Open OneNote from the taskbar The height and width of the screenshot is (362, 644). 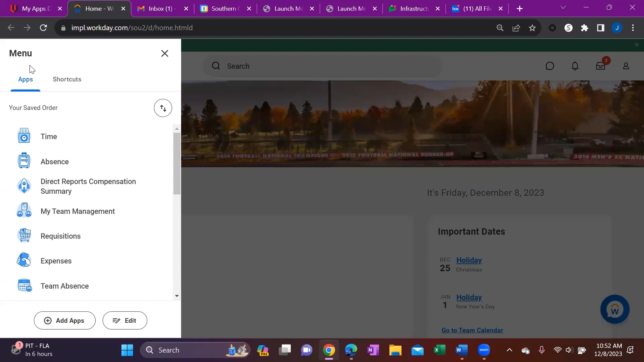point(373,350)
